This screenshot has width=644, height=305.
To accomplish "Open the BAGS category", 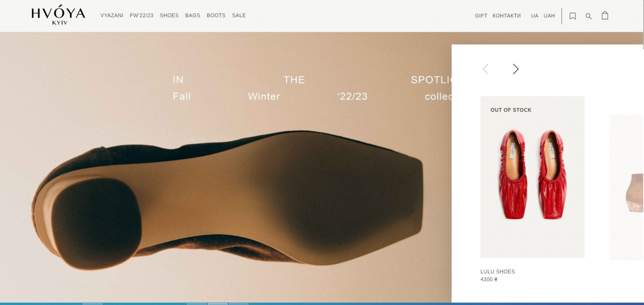I will pos(192,15).
